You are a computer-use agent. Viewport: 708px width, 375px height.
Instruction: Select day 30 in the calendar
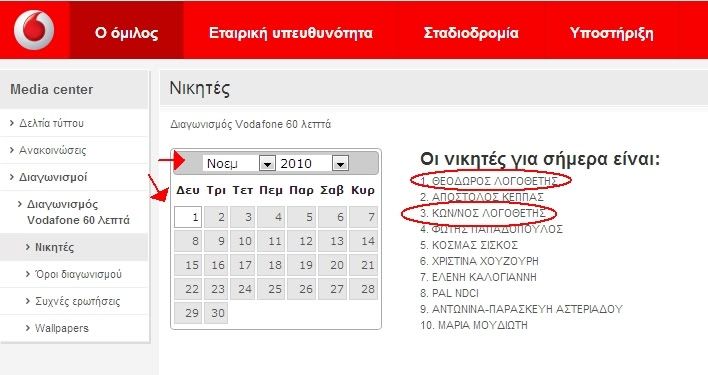coord(216,313)
